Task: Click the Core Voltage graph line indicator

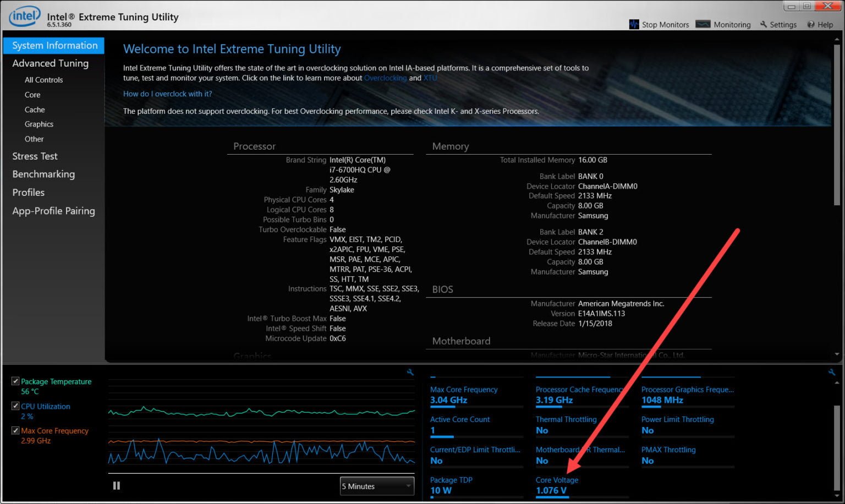Action: [x=552, y=497]
